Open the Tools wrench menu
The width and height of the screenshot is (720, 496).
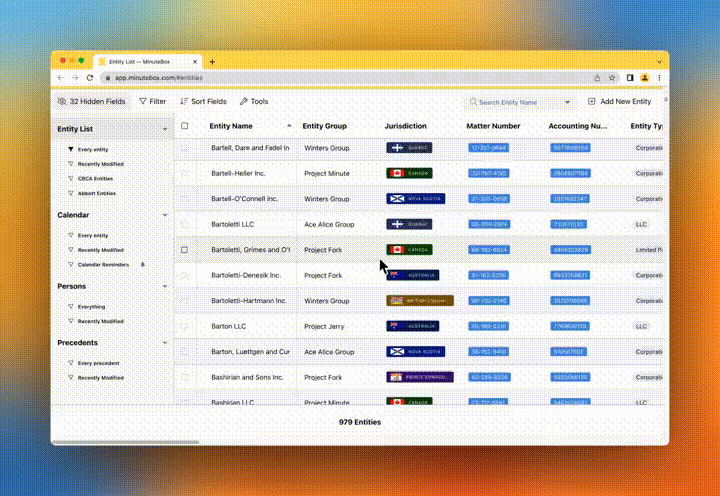click(x=243, y=102)
